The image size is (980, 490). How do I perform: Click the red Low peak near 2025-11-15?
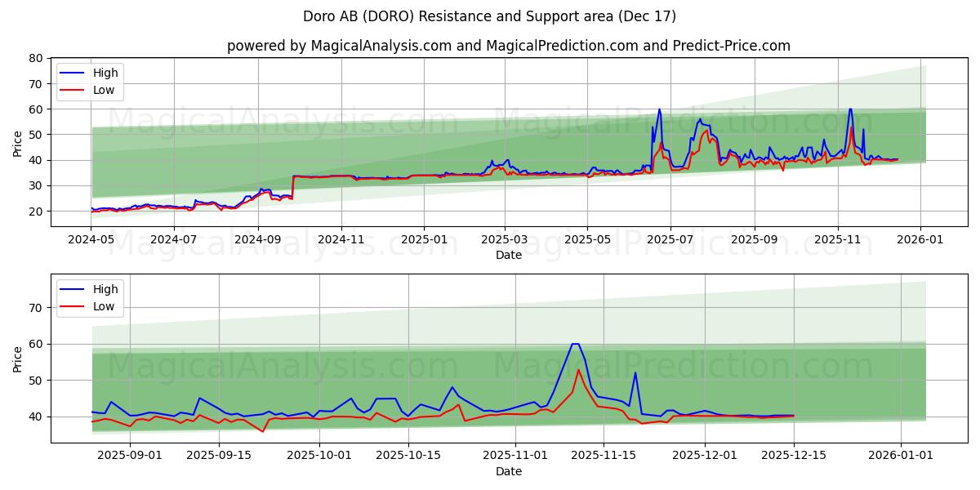(577, 370)
